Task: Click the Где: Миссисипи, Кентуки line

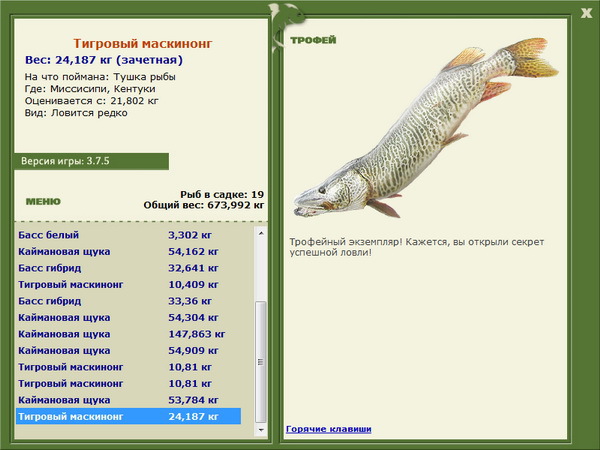Action: coord(90,89)
